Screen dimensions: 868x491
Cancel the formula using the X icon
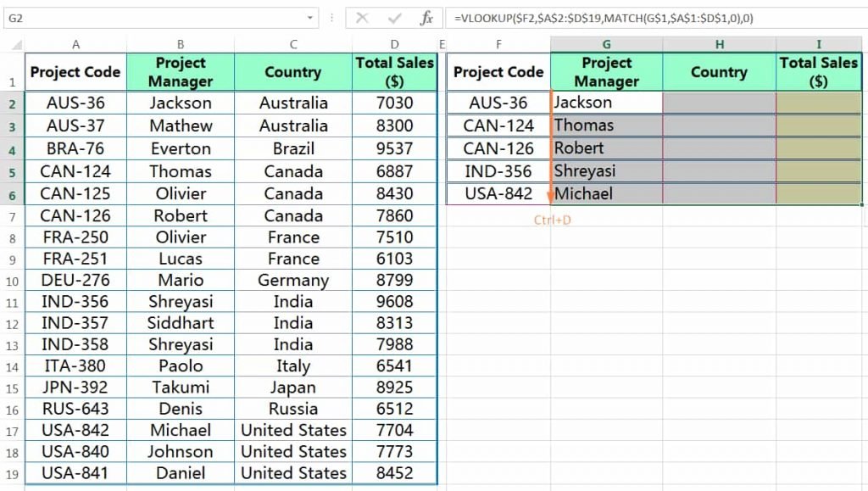tap(364, 17)
